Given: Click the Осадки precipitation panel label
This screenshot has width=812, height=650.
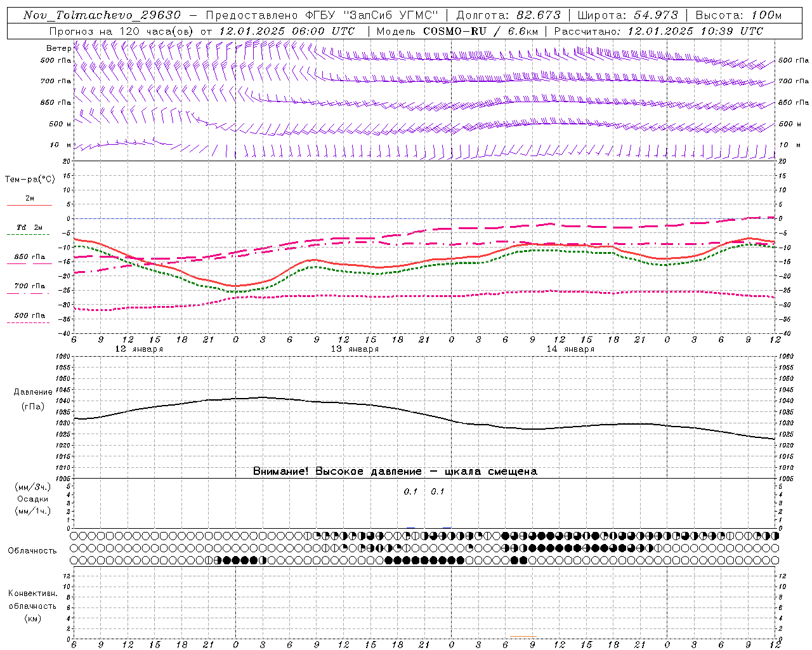Looking at the screenshot, I should [32, 499].
